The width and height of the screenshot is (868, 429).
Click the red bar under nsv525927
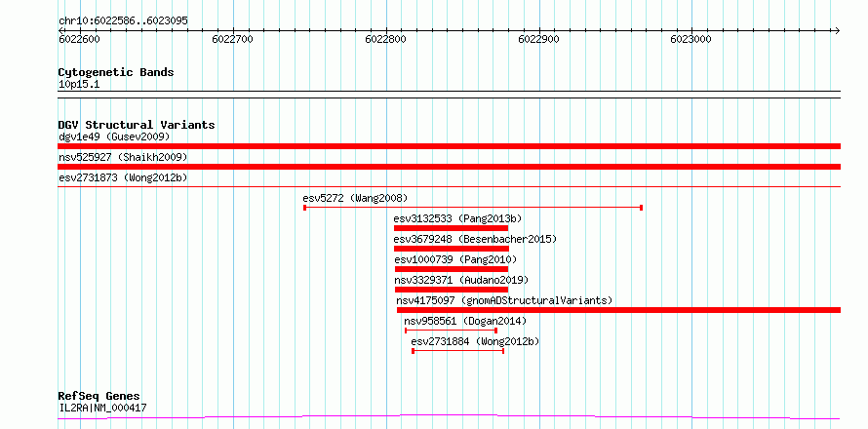pyautogui.click(x=449, y=167)
